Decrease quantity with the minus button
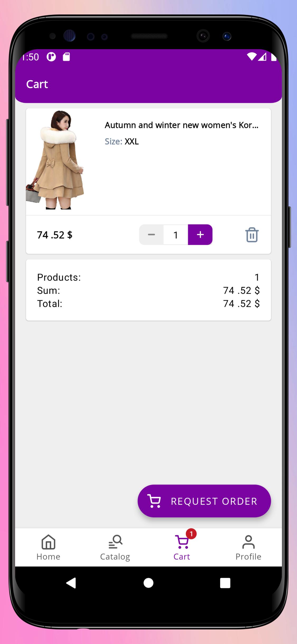The image size is (297, 644). (151, 235)
